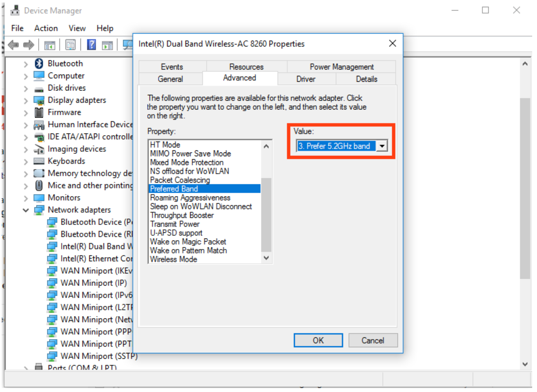537x392 pixels.
Task: Click the Properties toolbar icon
Action: pyautogui.click(x=70, y=45)
